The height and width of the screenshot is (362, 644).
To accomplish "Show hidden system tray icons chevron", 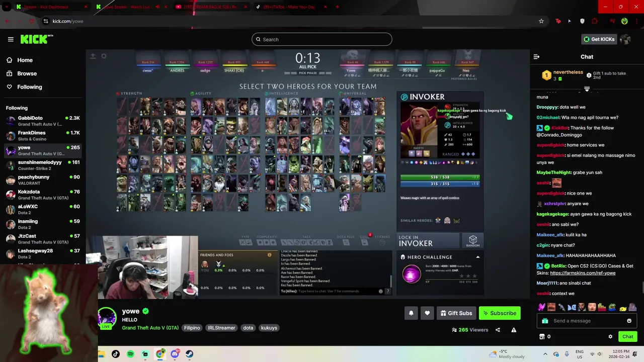I will 545,354.
